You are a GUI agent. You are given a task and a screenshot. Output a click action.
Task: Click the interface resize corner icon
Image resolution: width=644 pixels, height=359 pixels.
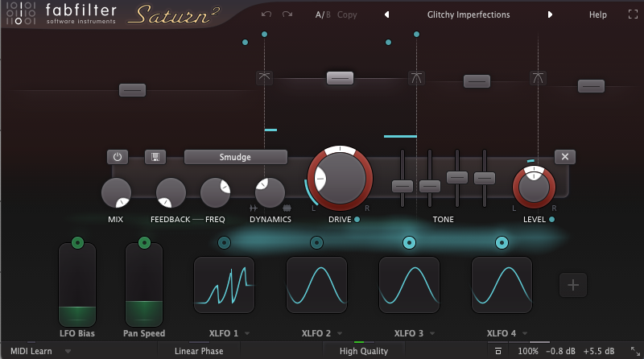tap(635, 351)
